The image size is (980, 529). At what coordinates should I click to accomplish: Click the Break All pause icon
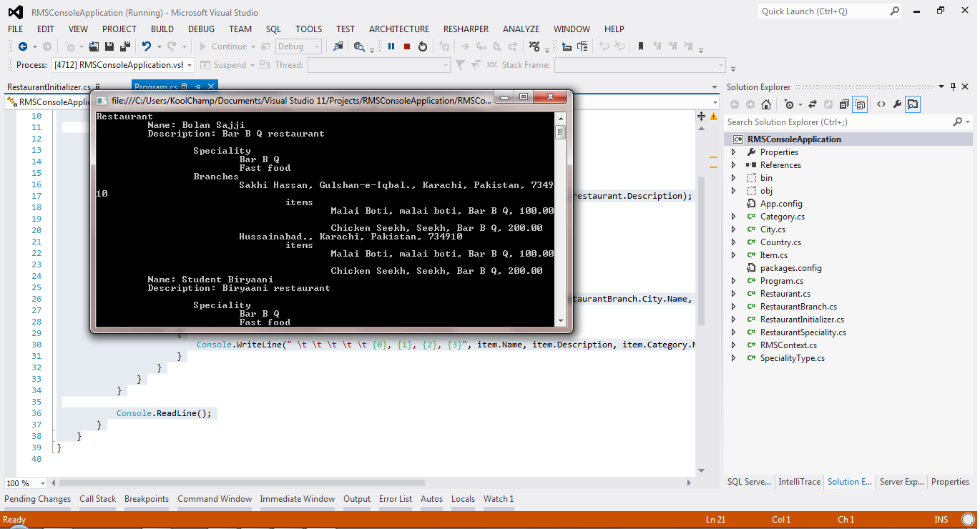pyautogui.click(x=391, y=46)
